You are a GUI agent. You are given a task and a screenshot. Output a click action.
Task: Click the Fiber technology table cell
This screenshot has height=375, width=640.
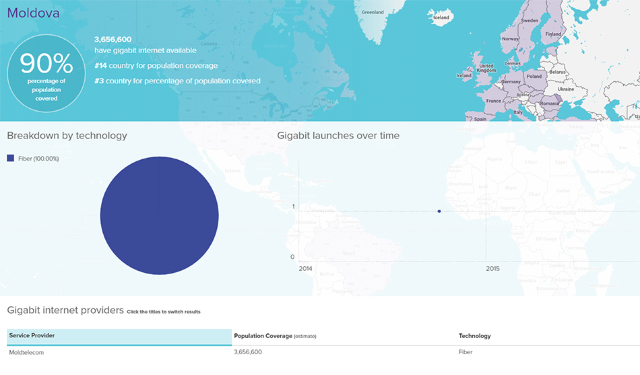pos(465,352)
